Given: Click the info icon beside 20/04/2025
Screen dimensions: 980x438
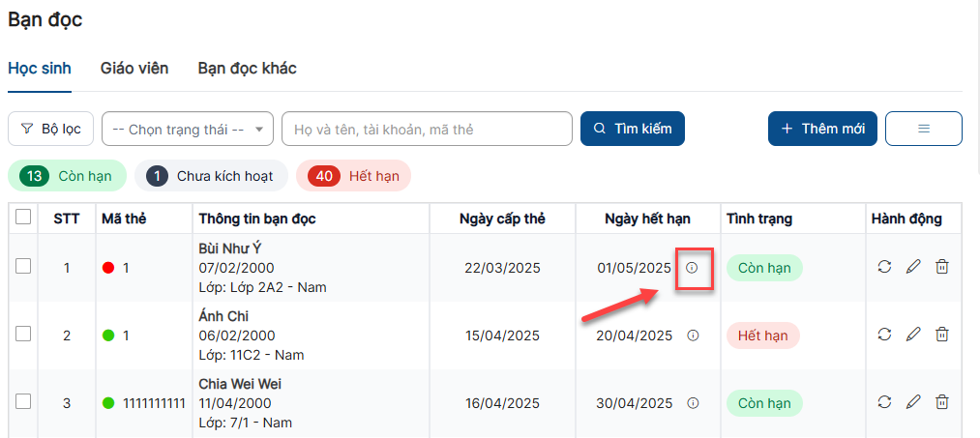Looking at the screenshot, I should pos(692,336).
